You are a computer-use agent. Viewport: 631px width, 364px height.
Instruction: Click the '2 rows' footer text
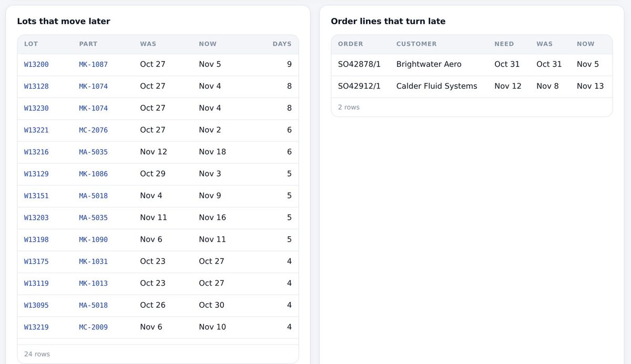coord(349,107)
